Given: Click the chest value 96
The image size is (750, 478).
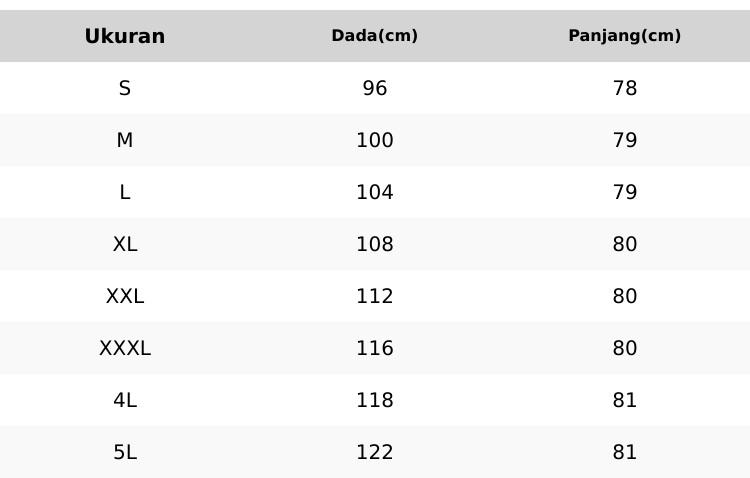Looking at the screenshot, I should [375, 89].
